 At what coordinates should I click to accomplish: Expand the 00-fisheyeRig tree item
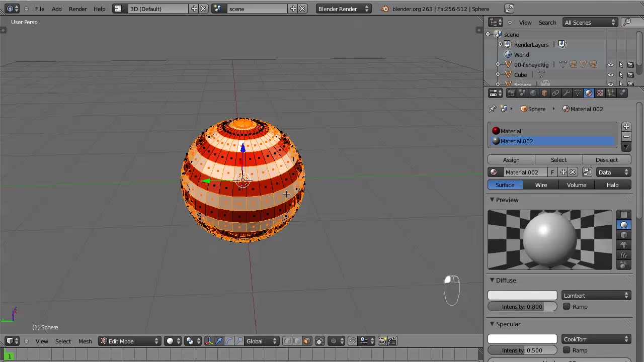click(x=498, y=65)
